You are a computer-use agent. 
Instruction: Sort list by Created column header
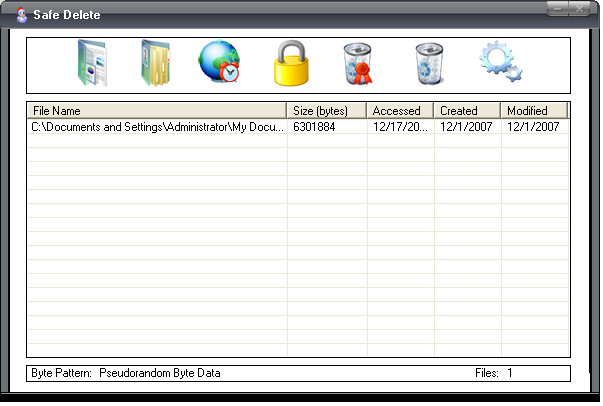pos(467,111)
